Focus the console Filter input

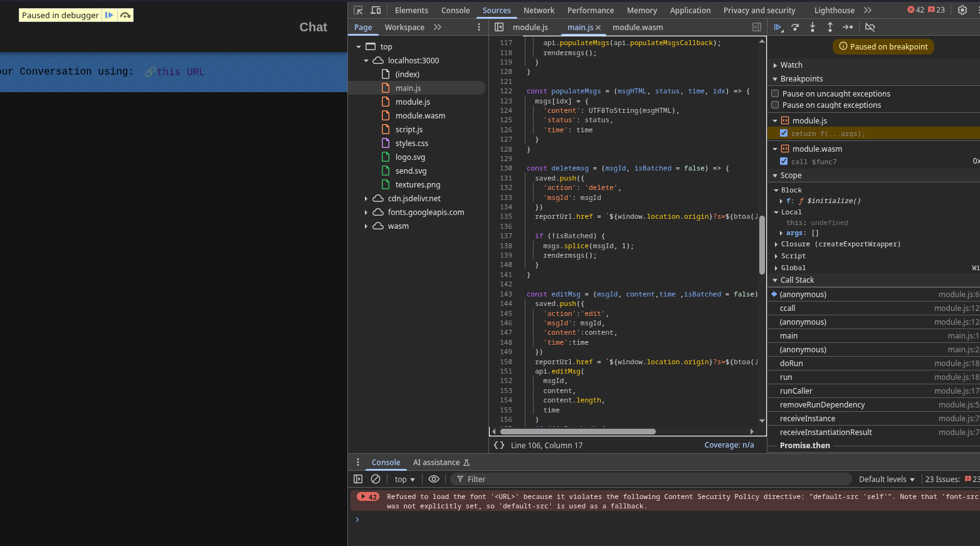652,479
